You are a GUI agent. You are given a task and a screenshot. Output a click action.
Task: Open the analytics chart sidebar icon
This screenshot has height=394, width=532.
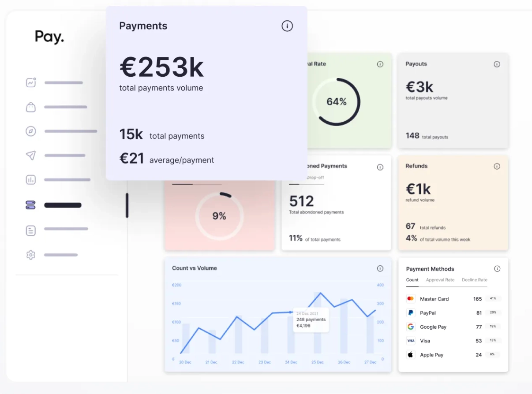[31, 82]
